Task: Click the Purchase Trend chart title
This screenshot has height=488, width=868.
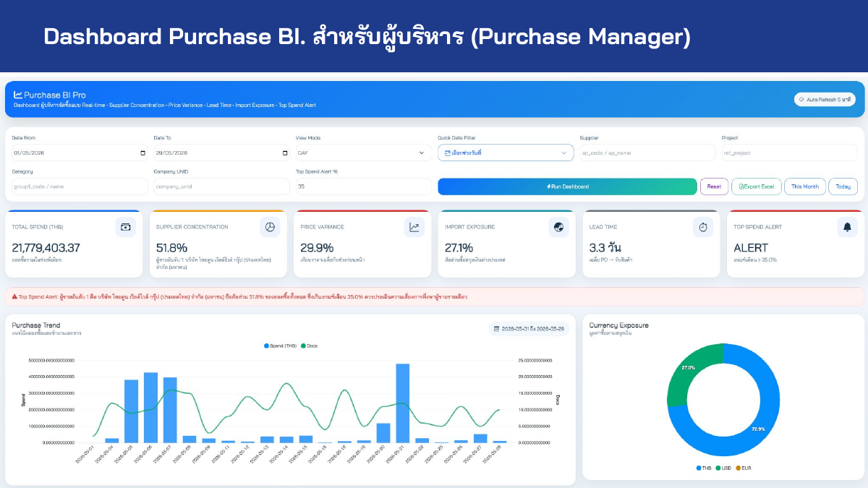Action: tap(36, 325)
